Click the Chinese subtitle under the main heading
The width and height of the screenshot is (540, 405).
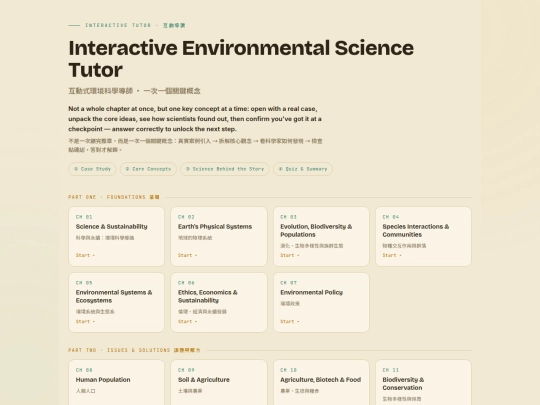[x=134, y=91]
